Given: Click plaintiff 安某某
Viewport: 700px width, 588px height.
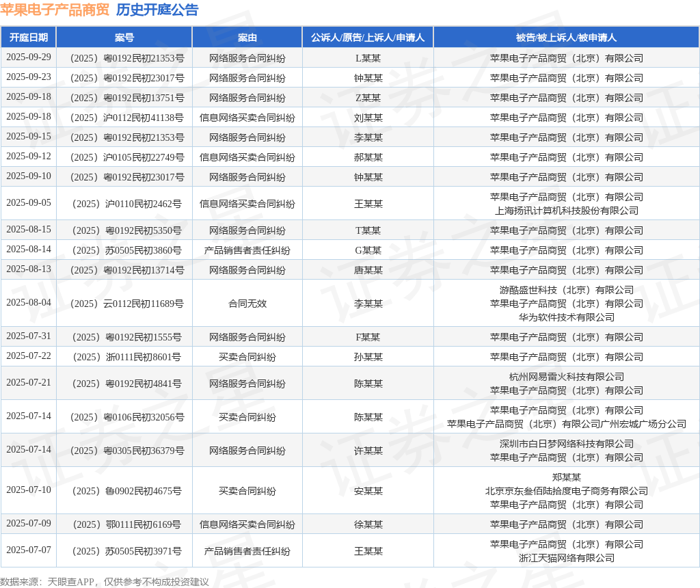Looking at the screenshot, I should [368, 491].
